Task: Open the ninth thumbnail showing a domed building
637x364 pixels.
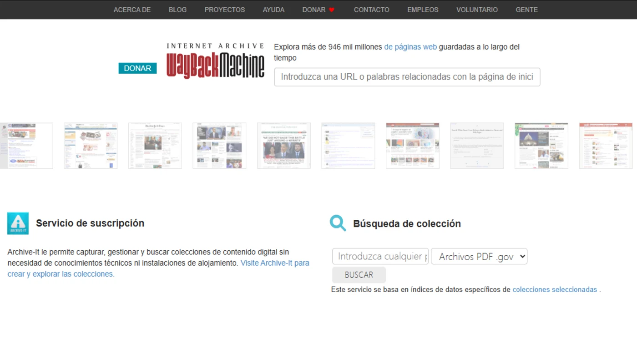Action: tap(541, 146)
